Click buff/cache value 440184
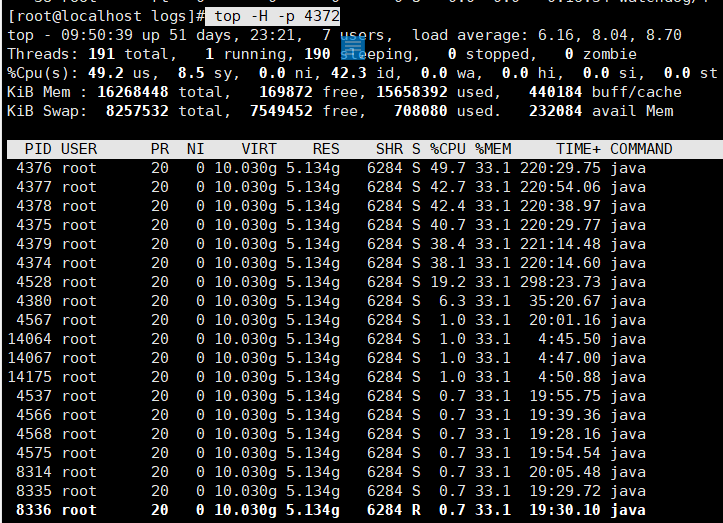The image size is (723, 523). pos(556,92)
